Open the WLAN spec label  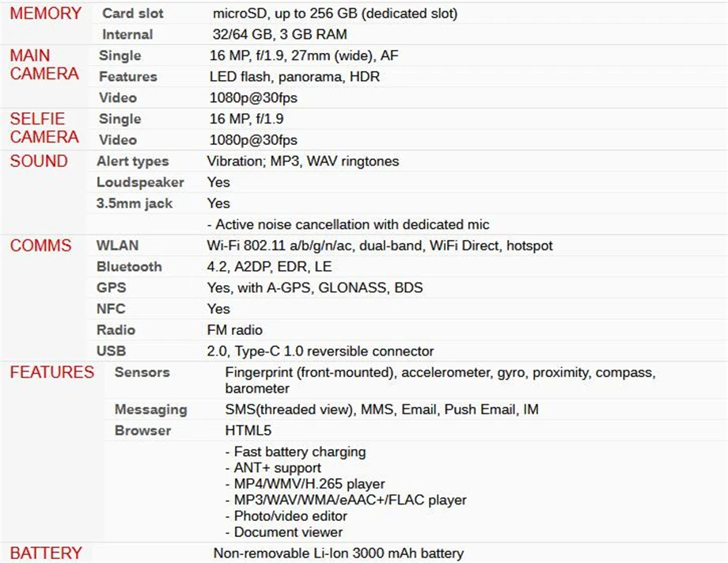point(117,245)
